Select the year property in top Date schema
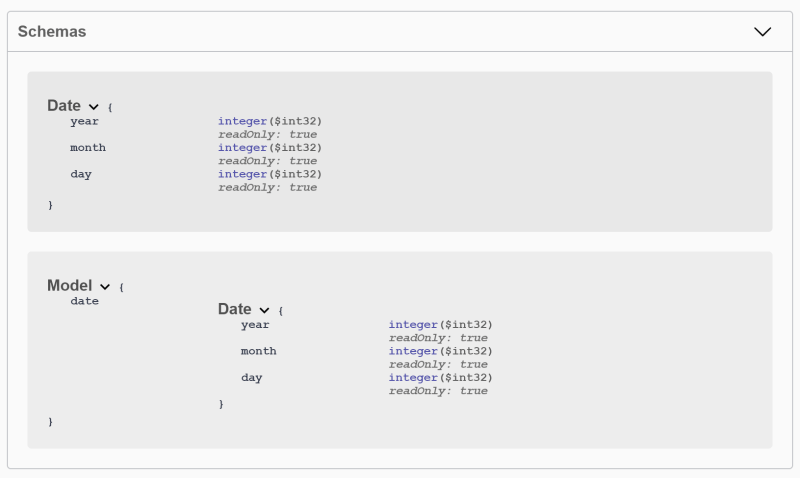800x478 pixels. tap(84, 121)
